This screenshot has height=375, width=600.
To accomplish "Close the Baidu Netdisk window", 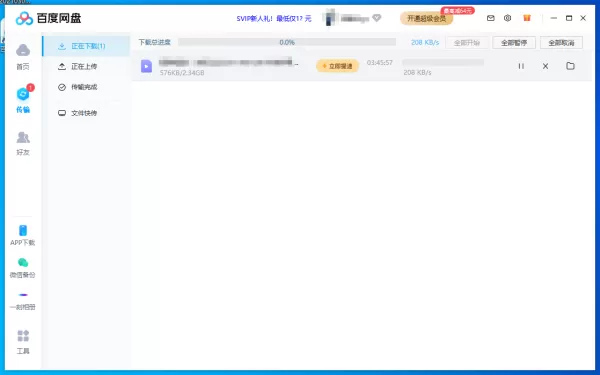I will click(x=583, y=18).
